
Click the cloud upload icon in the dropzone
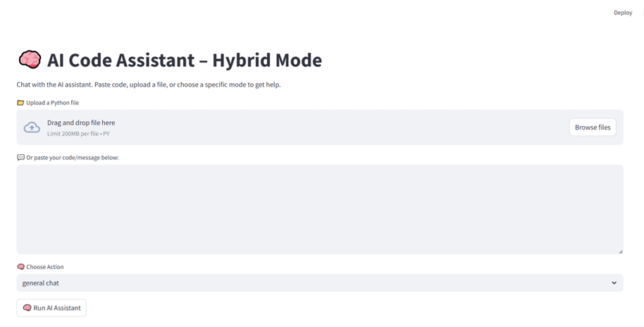tap(32, 128)
